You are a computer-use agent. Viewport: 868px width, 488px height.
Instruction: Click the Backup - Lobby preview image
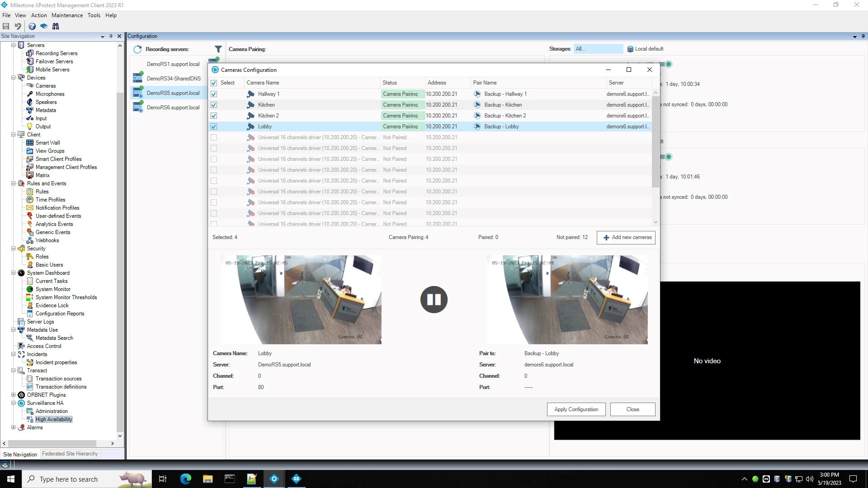pos(567,300)
